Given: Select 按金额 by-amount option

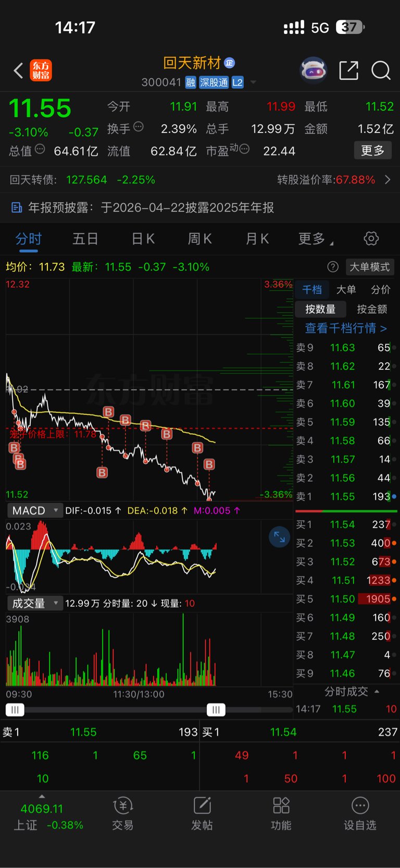Looking at the screenshot, I should [x=372, y=309].
